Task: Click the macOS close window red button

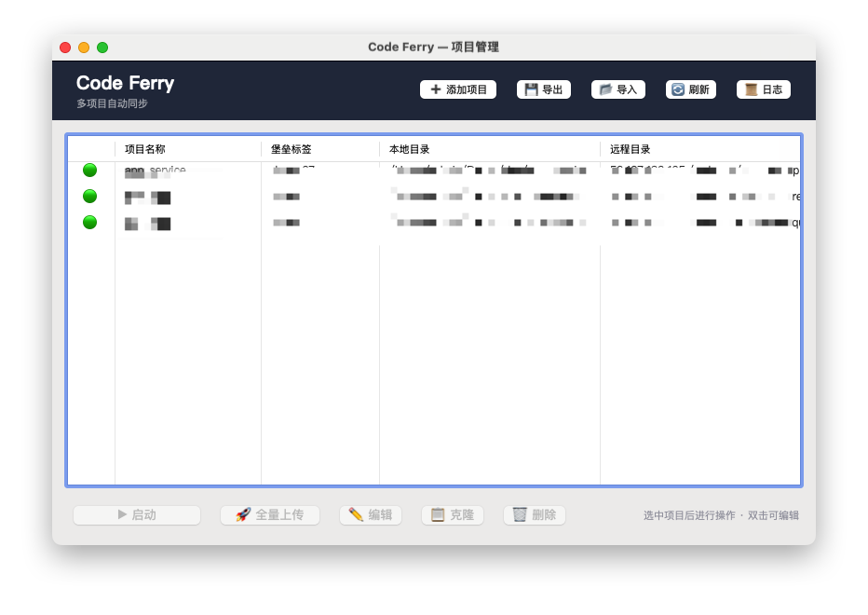Action: 65,48
